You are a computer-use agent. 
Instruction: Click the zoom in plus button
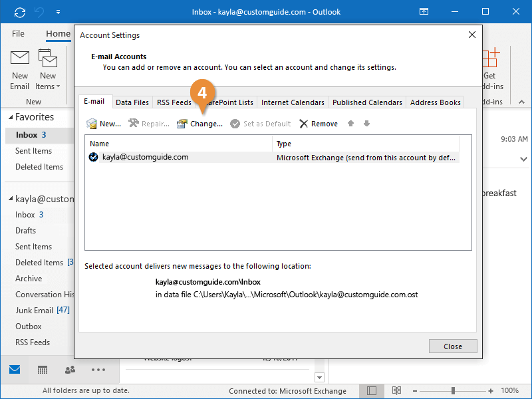pos(491,391)
